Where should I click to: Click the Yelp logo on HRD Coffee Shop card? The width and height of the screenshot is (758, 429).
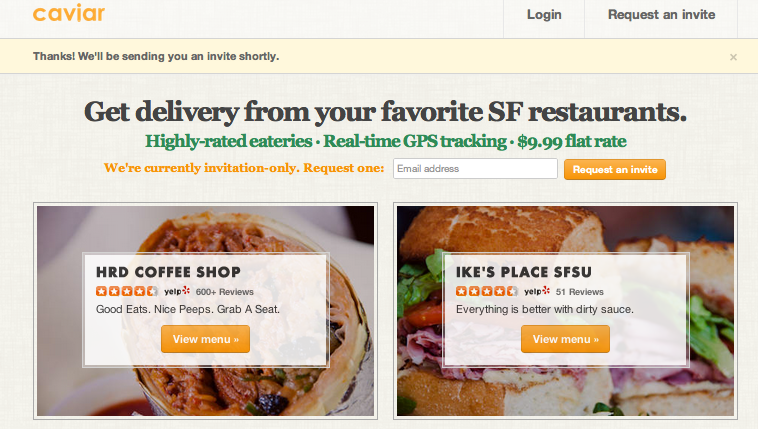[176, 291]
